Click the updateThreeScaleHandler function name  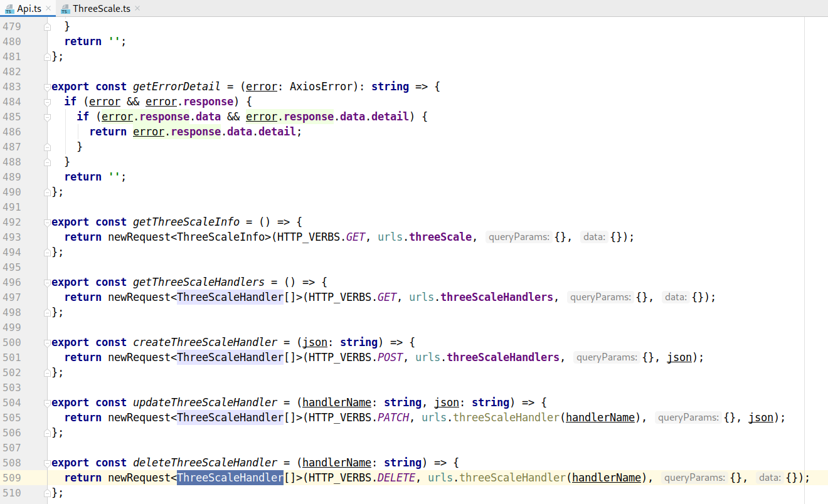(205, 402)
